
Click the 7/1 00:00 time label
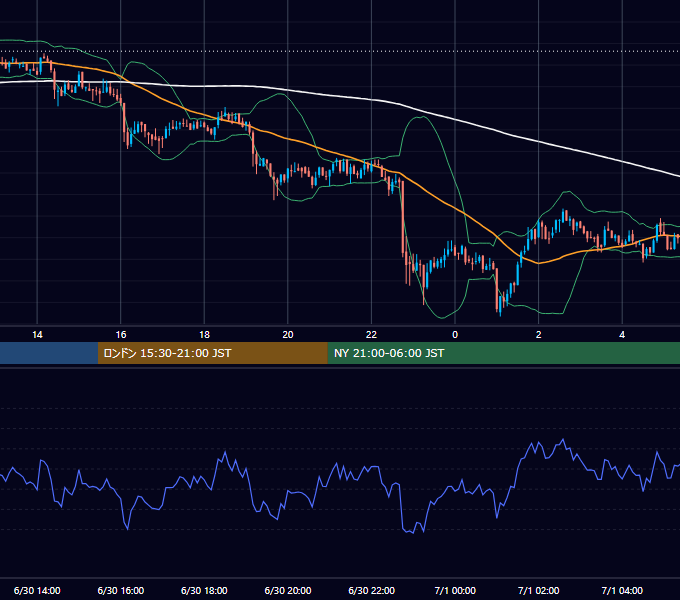point(455,590)
